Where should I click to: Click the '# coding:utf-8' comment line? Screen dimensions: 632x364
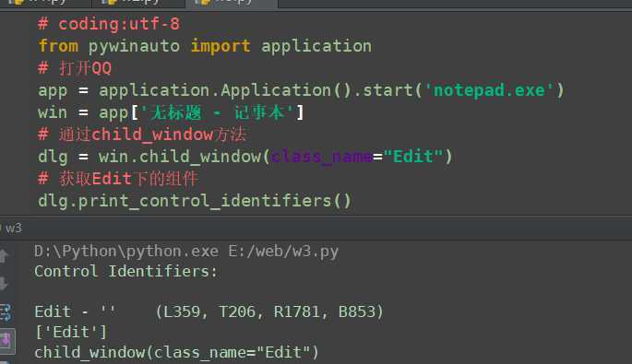click(109, 24)
